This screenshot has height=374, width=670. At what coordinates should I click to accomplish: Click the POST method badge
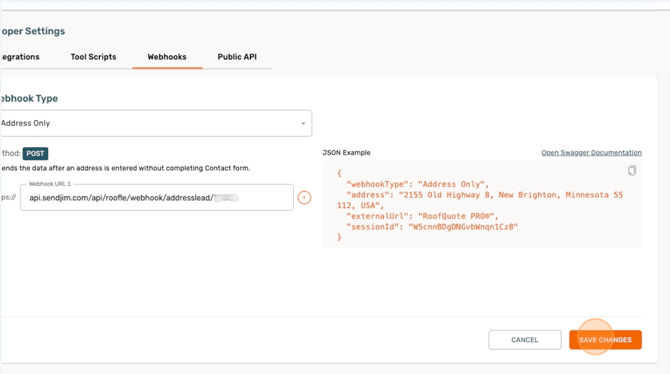tap(35, 153)
